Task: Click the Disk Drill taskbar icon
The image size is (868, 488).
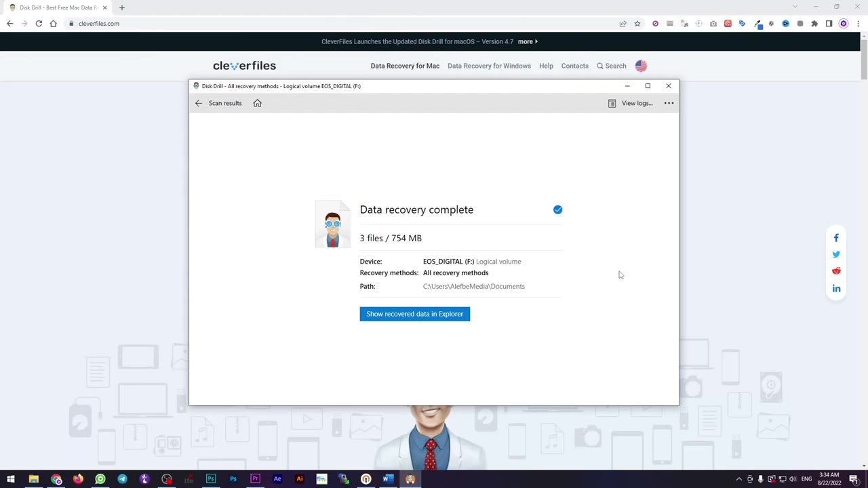Action: coord(410,479)
